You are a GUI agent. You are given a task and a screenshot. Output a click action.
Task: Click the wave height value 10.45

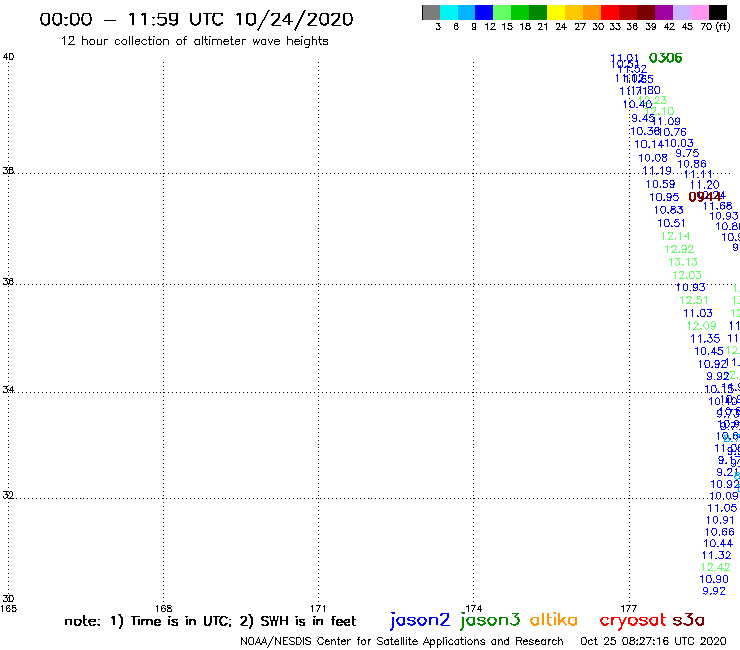pos(709,351)
